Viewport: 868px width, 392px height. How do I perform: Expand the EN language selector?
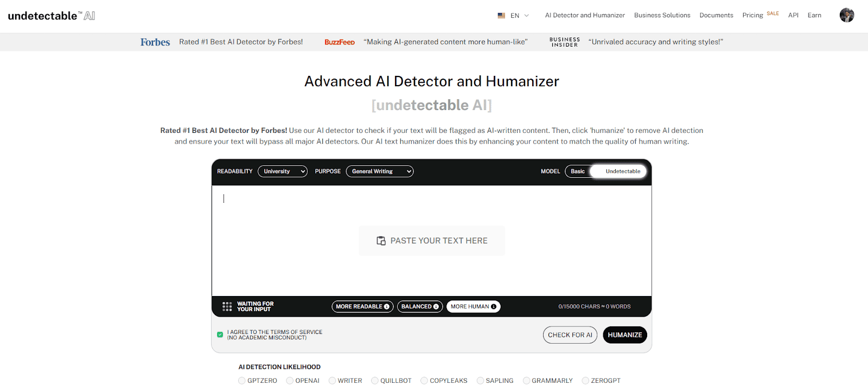520,16
